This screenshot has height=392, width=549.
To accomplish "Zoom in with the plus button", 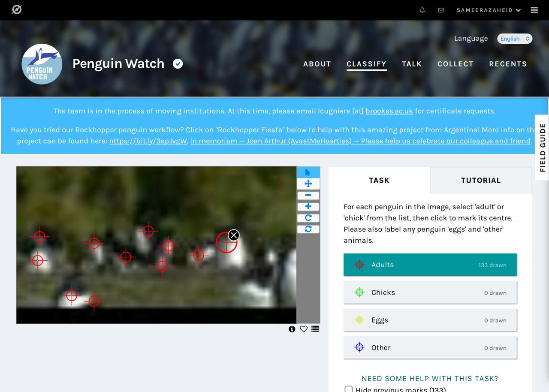I will (308, 206).
